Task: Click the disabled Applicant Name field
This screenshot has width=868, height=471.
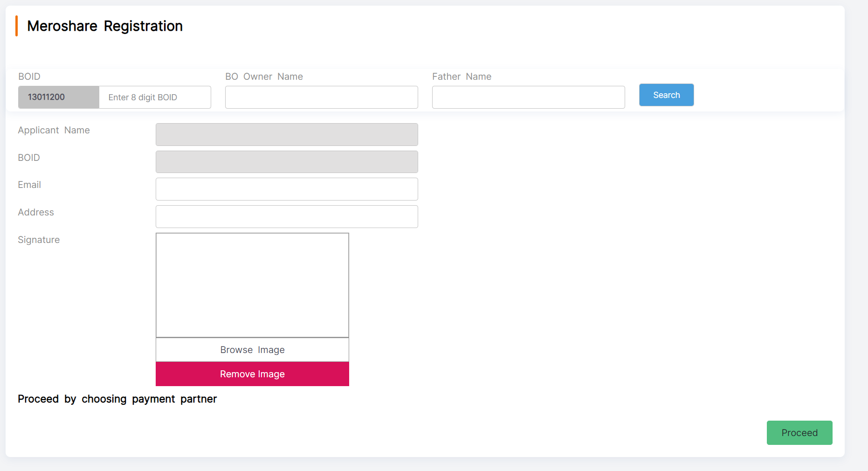Action: click(x=287, y=135)
